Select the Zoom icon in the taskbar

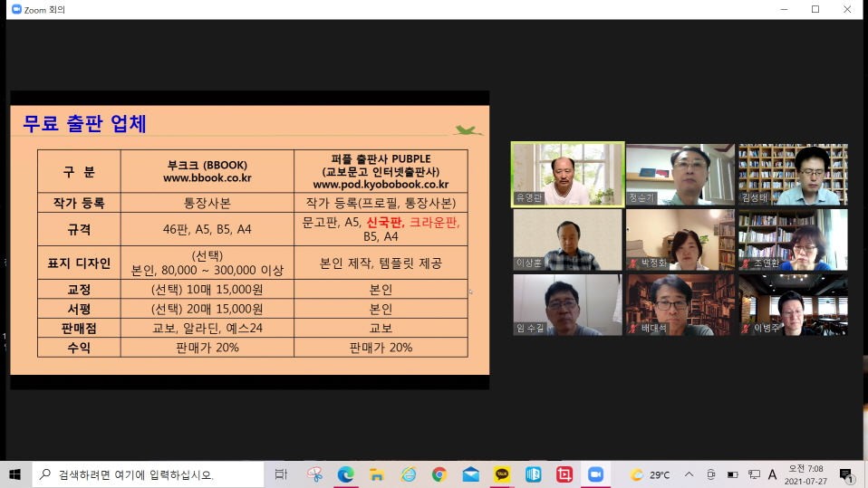tap(595, 474)
